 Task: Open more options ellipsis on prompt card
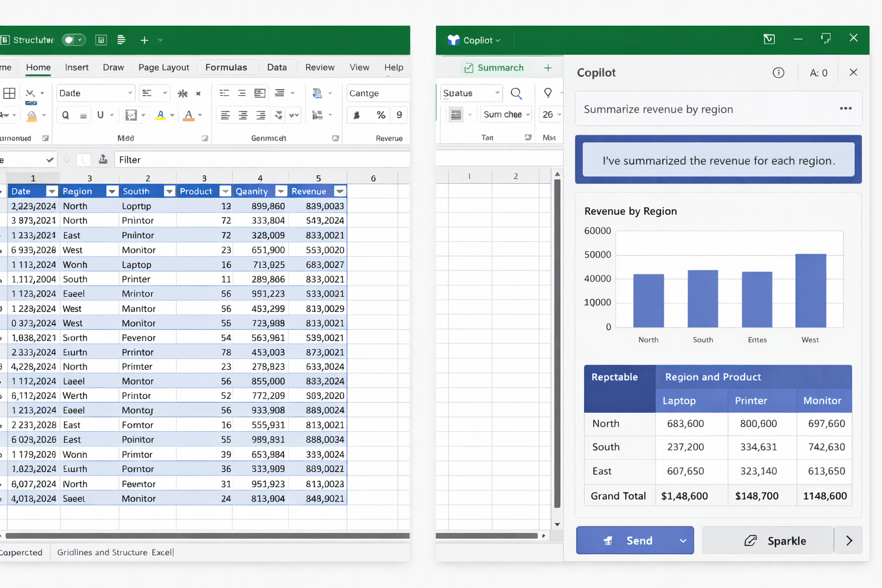[845, 109]
